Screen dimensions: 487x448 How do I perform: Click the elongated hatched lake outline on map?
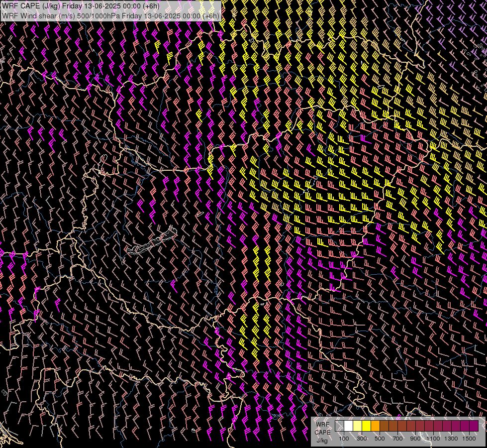pos(152,241)
